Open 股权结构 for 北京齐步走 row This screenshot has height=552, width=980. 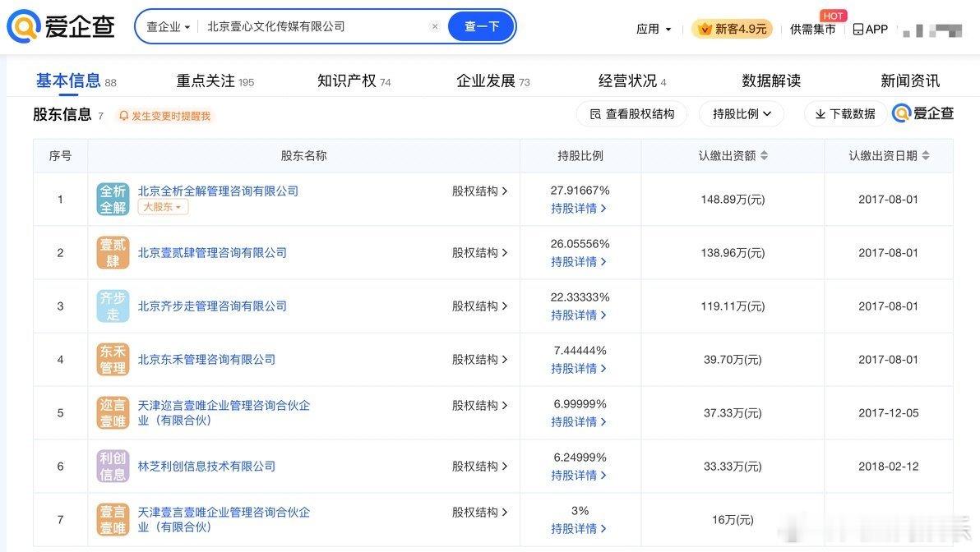479,306
